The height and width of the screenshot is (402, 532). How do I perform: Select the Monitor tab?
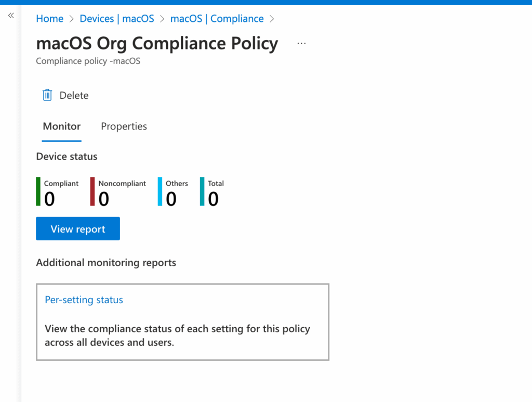61,126
